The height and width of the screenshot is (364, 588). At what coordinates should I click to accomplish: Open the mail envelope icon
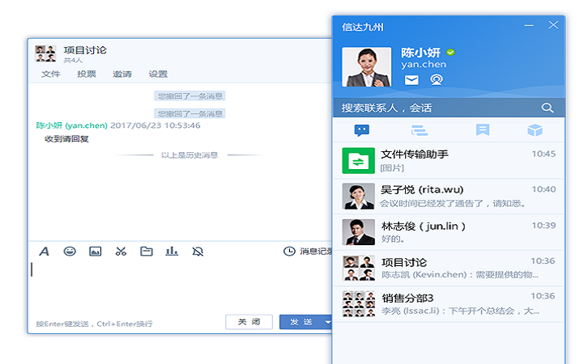(x=411, y=79)
